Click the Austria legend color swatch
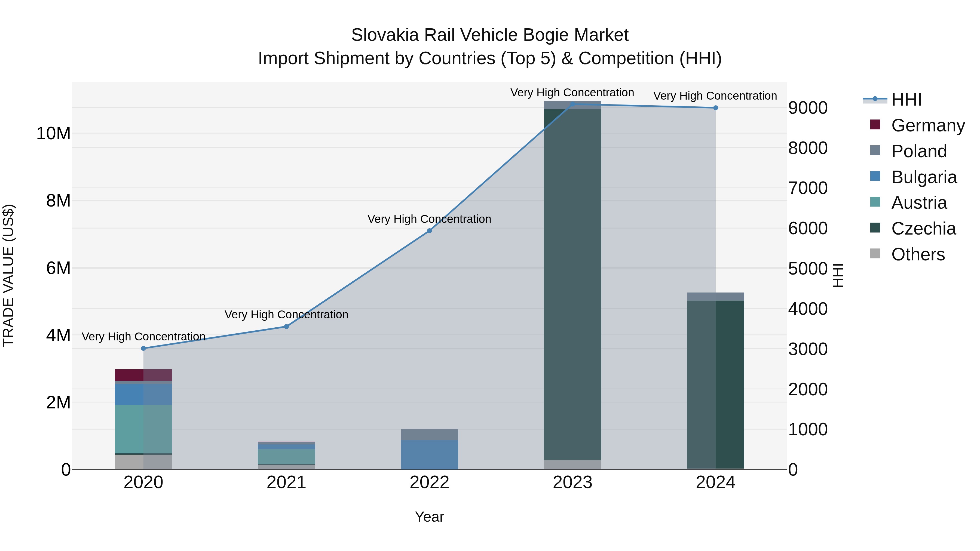Screen dimensions: 980x551 [x=875, y=202]
